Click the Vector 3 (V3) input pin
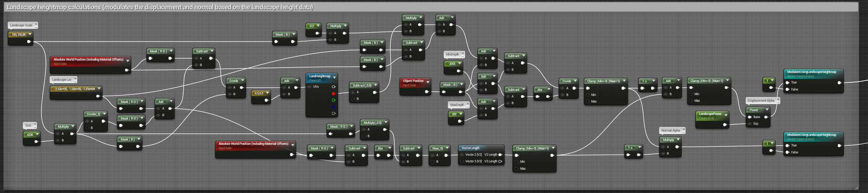 (x=462, y=161)
